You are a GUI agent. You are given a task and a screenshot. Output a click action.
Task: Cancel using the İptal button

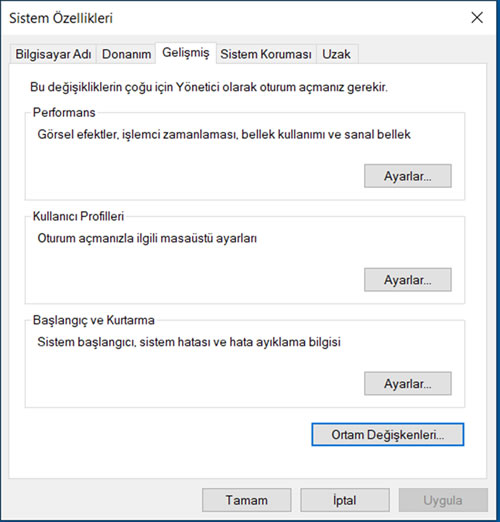coord(345,500)
